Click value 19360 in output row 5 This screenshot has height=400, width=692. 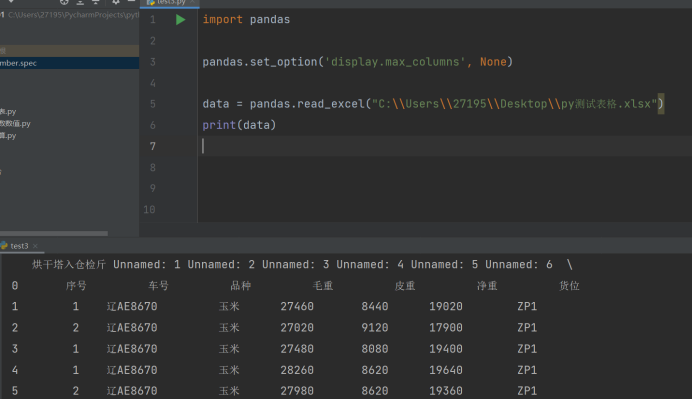pyautogui.click(x=446, y=391)
